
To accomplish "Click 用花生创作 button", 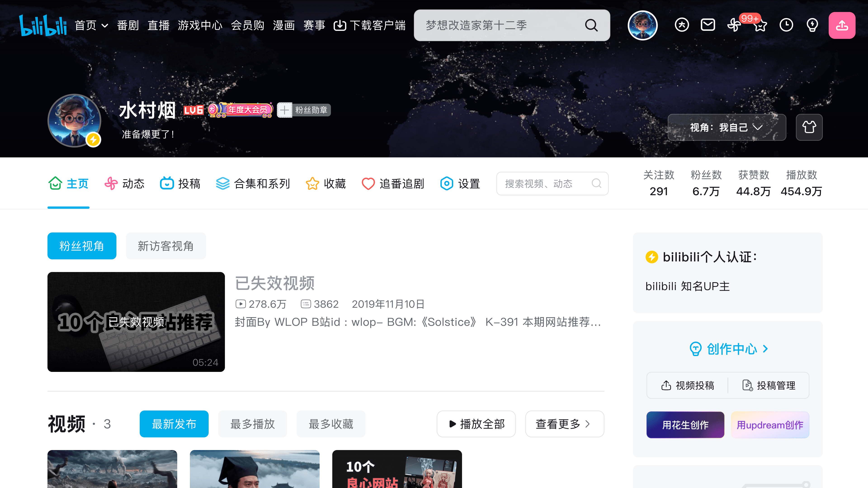I will pyautogui.click(x=685, y=425).
